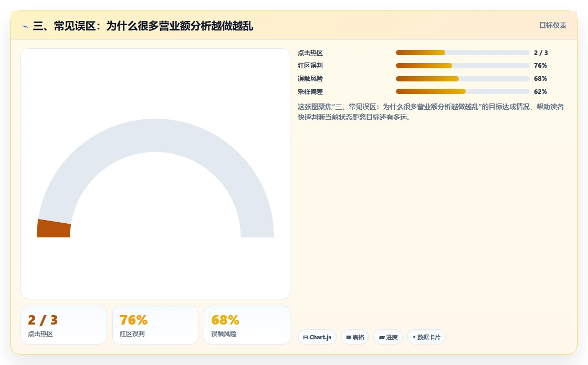This screenshot has height=365, width=588.
Task: Click the 红区误判 row label in the list
Action: point(310,66)
